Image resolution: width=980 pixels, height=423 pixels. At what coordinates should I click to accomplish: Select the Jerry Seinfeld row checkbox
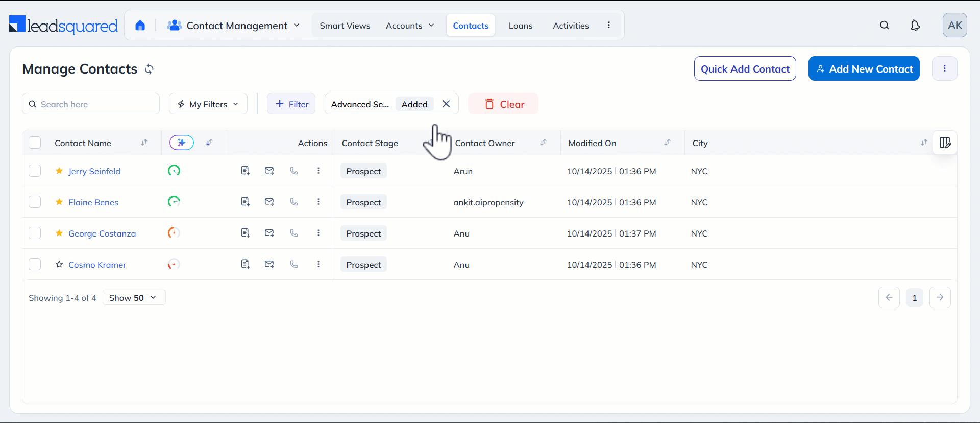35,171
